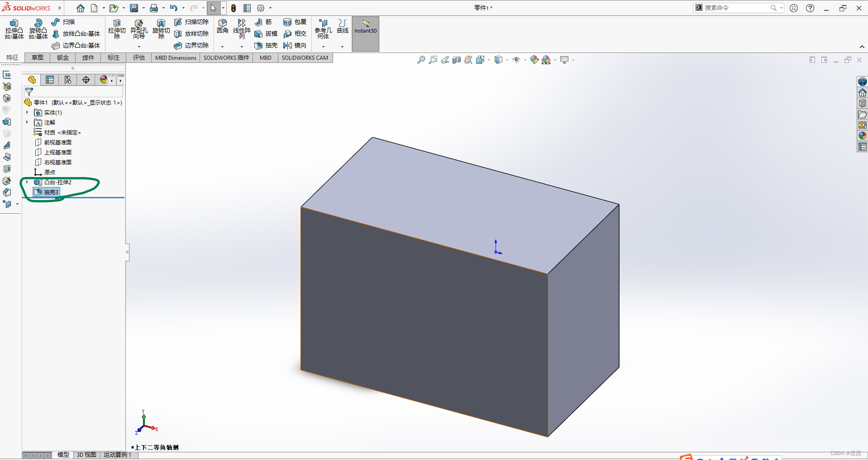This screenshot has height=460, width=868.
Task: Click the Shell (抽壳) tool in ribbon
Action: [x=266, y=45]
